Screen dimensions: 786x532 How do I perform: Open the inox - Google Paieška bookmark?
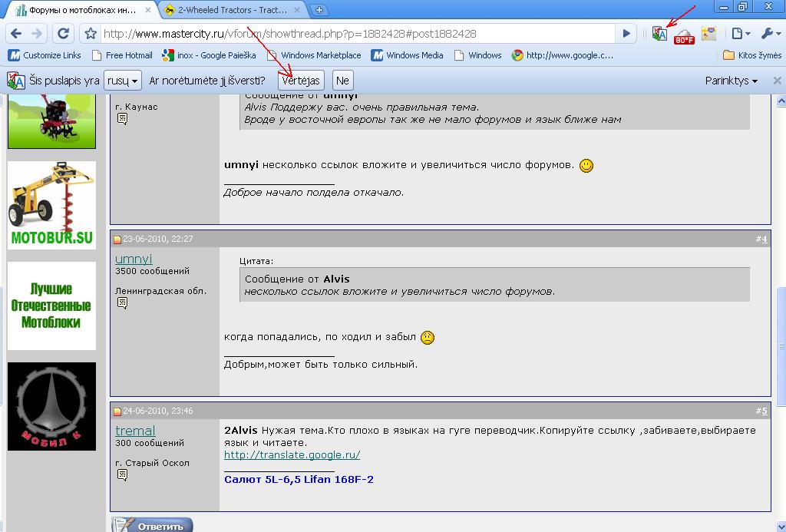[x=209, y=55]
